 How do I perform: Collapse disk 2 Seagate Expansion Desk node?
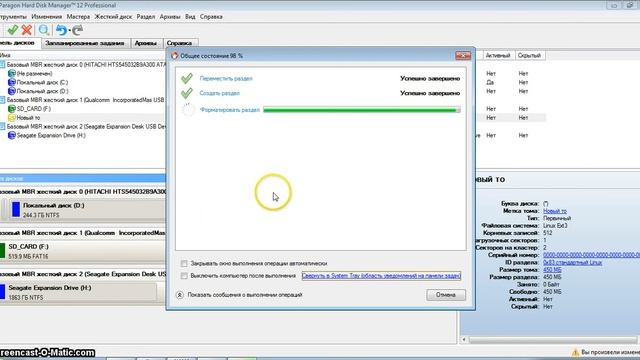pyautogui.click(x=2, y=127)
